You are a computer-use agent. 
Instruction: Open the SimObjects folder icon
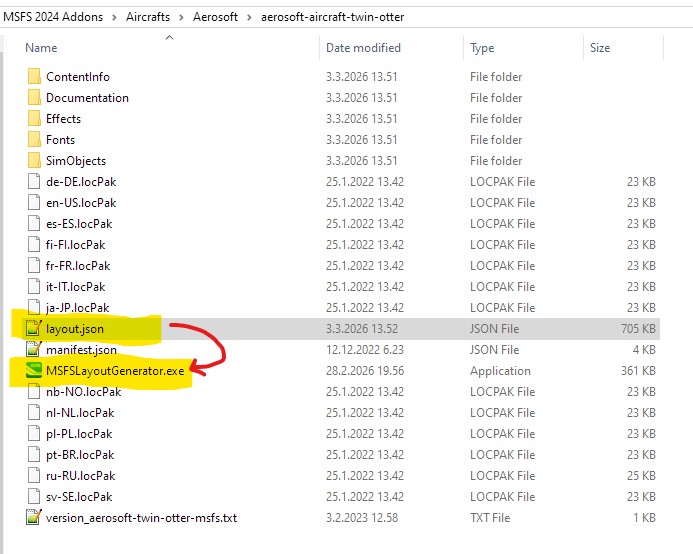point(34,161)
